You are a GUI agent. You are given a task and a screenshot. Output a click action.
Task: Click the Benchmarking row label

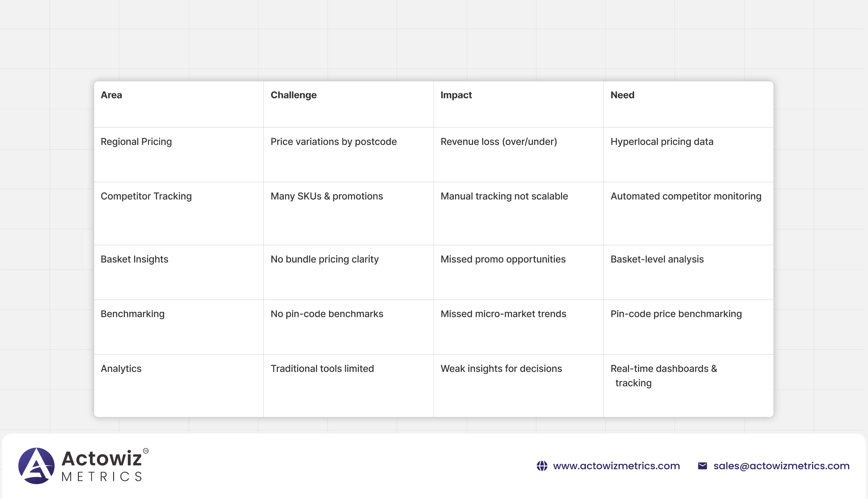[132, 314]
